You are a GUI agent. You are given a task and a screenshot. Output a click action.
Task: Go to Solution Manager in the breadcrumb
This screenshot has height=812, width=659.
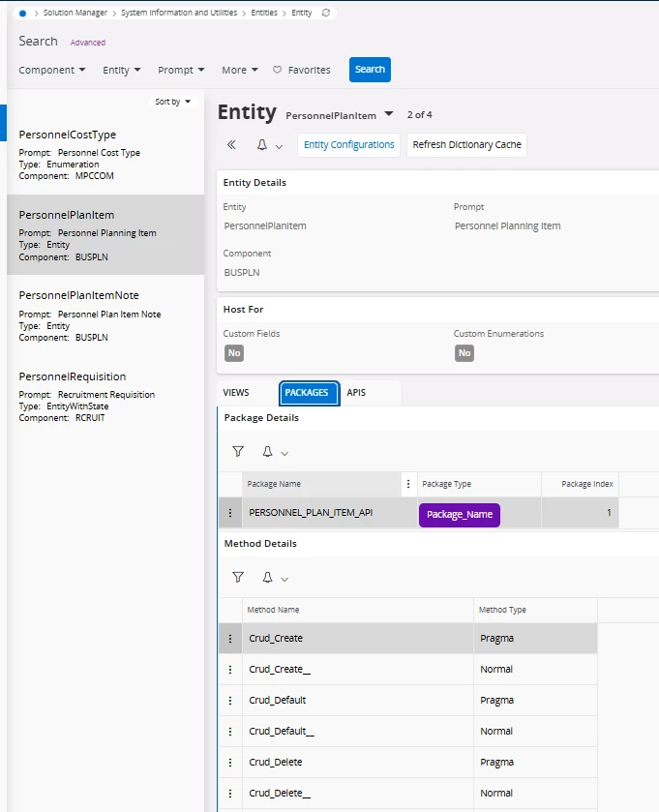pyautogui.click(x=75, y=13)
